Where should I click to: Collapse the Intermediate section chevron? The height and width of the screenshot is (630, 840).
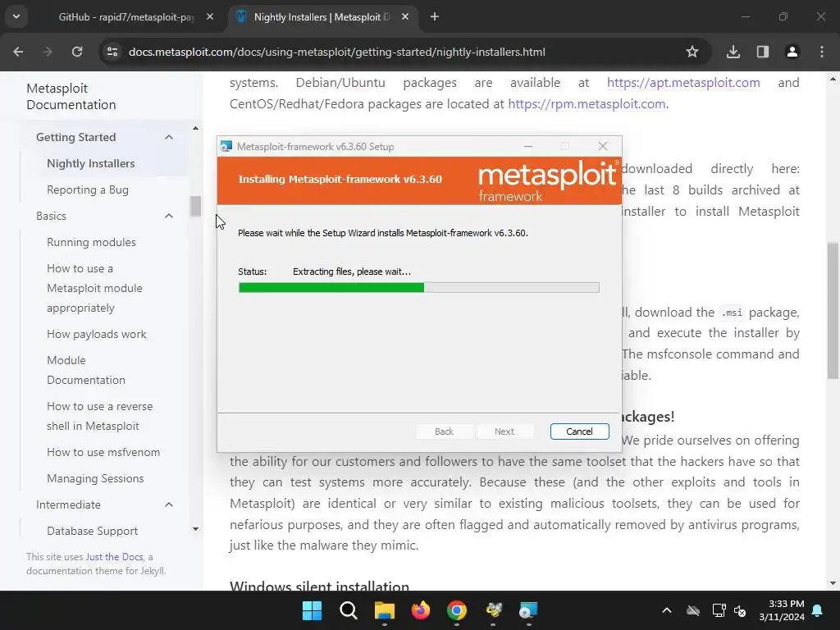[x=169, y=504]
